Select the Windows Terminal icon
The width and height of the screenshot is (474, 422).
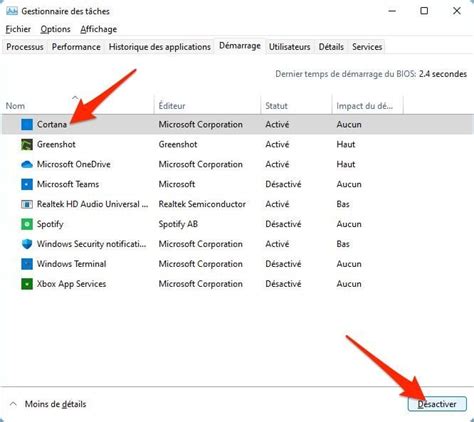(x=27, y=264)
